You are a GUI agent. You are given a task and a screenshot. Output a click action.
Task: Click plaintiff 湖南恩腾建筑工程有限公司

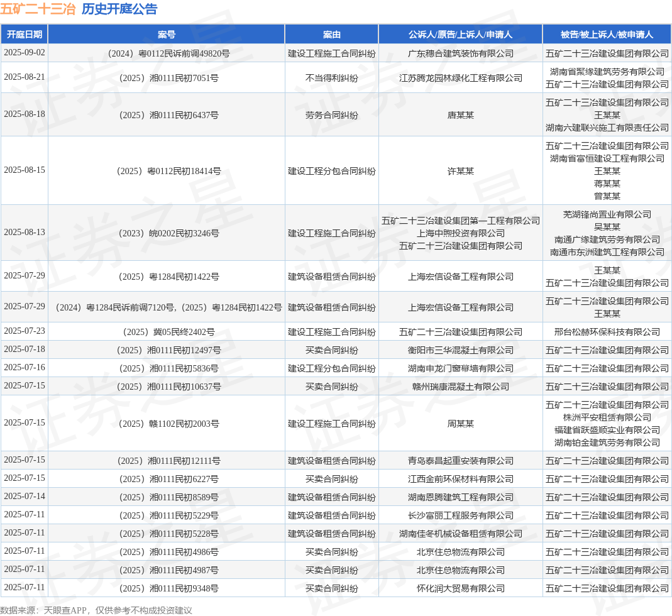[x=461, y=497]
